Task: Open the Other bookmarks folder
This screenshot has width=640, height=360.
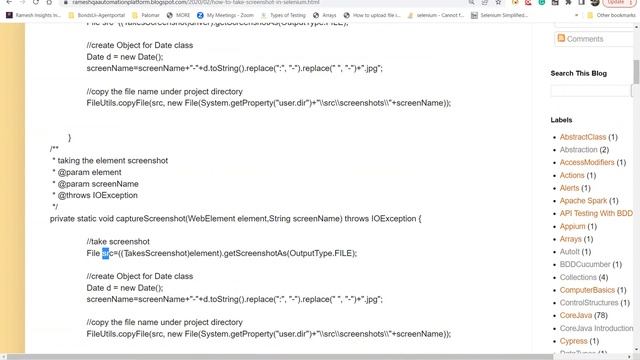Action: click(x=611, y=15)
